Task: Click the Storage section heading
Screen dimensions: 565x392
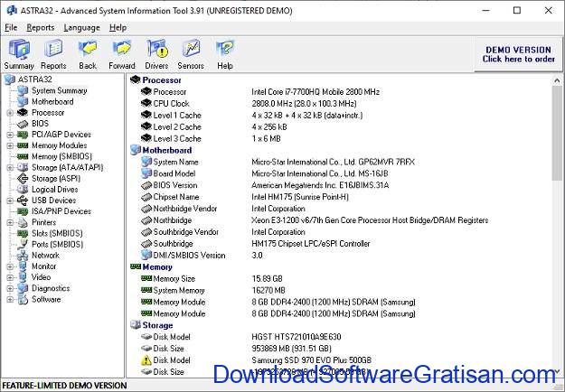Action: [x=157, y=325]
